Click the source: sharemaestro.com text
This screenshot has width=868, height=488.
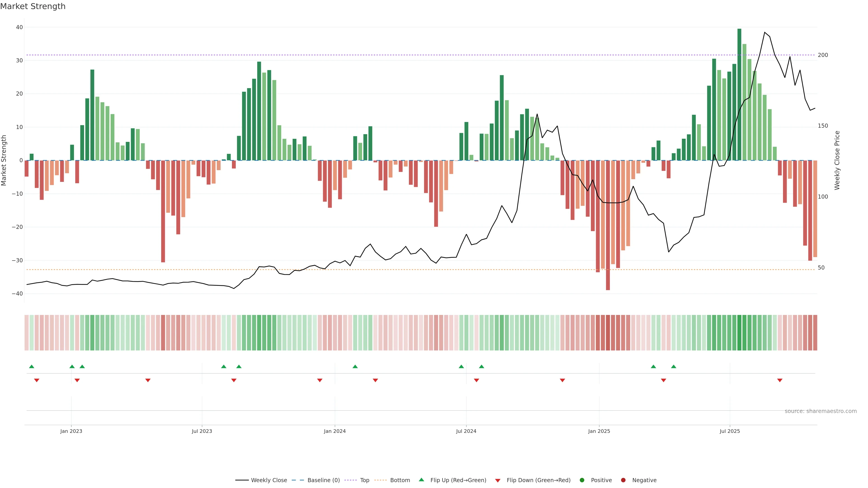tap(821, 411)
